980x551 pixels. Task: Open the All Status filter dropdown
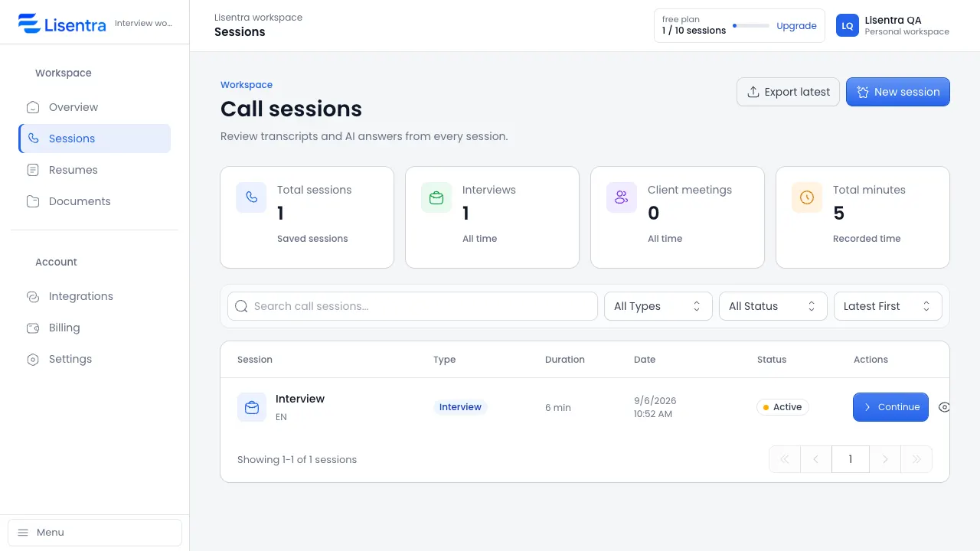click(x=773, y=306)
